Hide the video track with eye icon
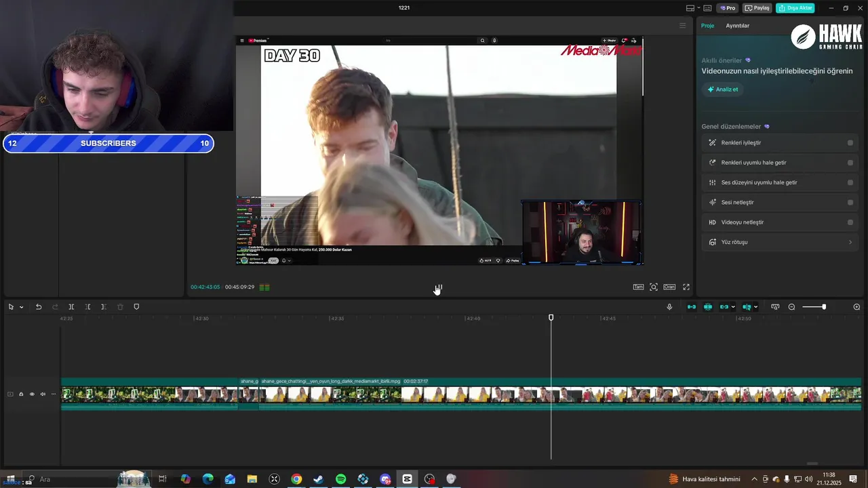 32,394
